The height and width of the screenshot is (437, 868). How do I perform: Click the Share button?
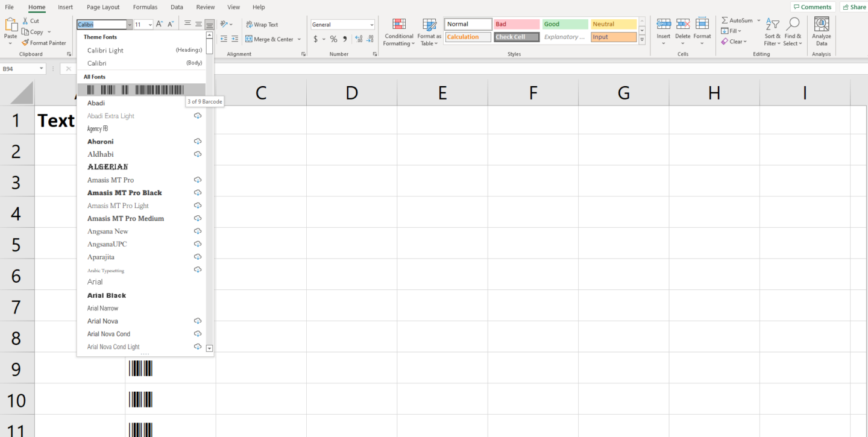pyautogui.click(x=854, y=6)
